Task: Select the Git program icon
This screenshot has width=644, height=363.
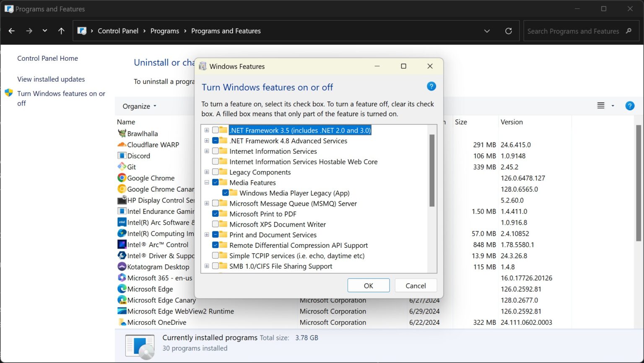Action: click(x=122, y=166)
